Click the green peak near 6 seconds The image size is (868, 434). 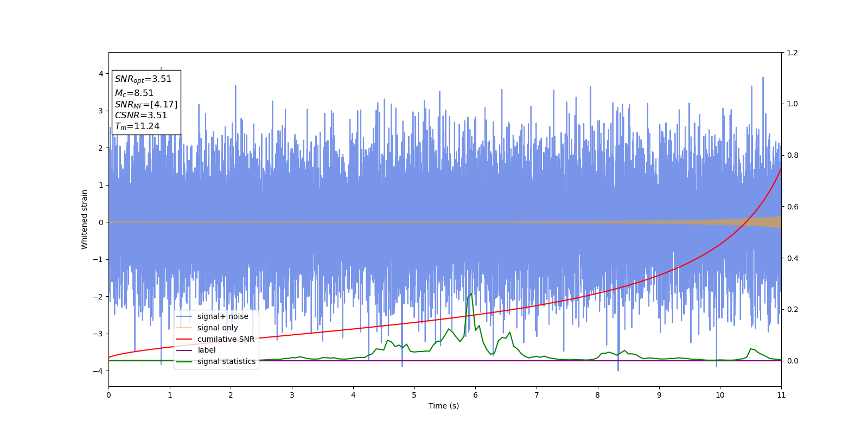471,294
